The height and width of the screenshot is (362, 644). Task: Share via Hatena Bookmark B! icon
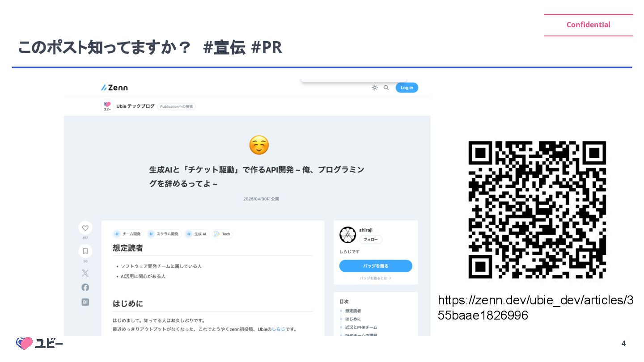[x=85, y=302]
